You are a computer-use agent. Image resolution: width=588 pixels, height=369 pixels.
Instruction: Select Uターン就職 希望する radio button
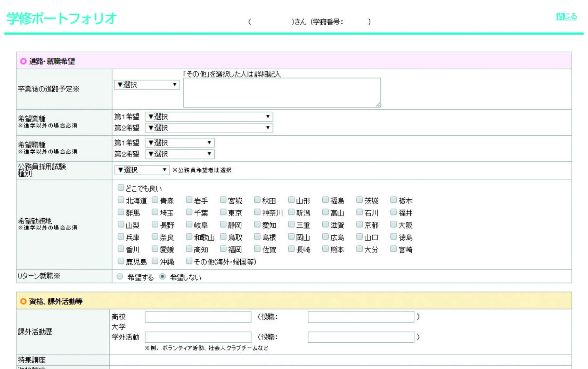[x=120, y=276]
